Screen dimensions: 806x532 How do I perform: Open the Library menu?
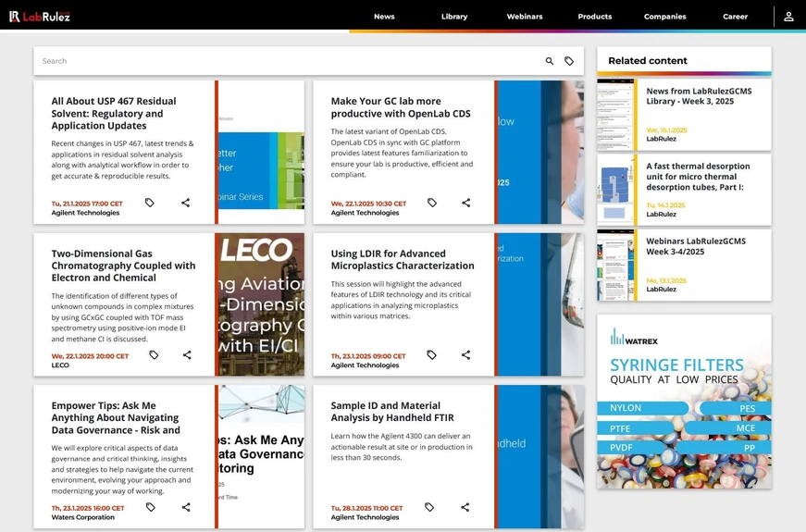(x=454, y=17)
